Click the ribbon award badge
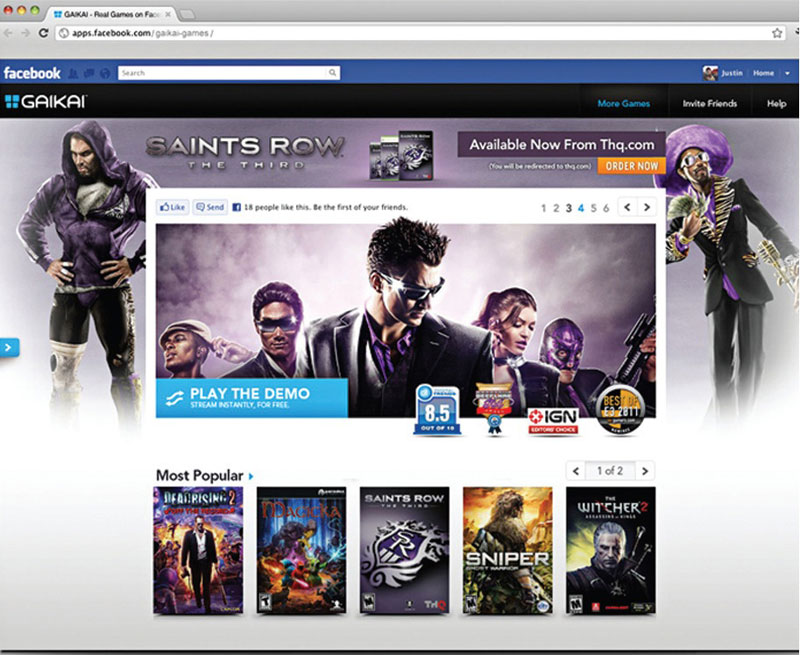Screen dimensions: 800x655 [493, 409]
